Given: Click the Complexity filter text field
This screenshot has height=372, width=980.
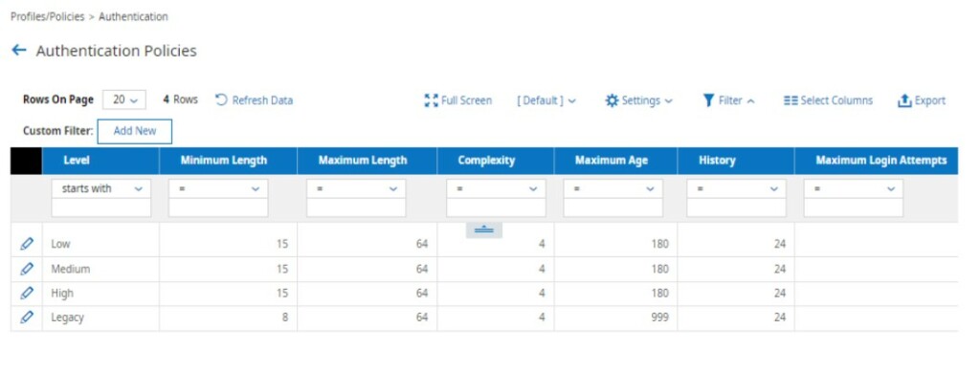Looking at the screenshot, I should click(496, 208).
